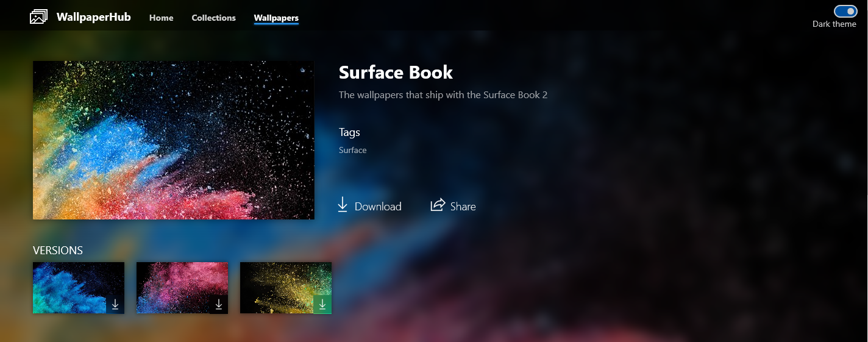The height and width of the screenshot is (342, 868).
Task: Open the main colorful powder wallpaper preview
Action: click(174, 140)
